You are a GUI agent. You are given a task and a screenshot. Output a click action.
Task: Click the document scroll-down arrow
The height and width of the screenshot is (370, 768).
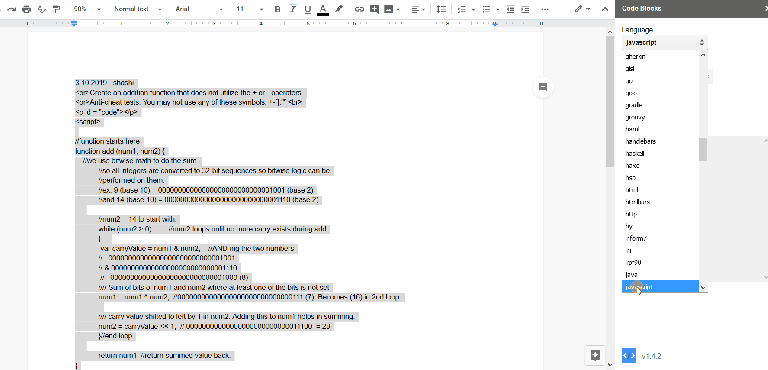pyautogui.click(x=610, y=365)
